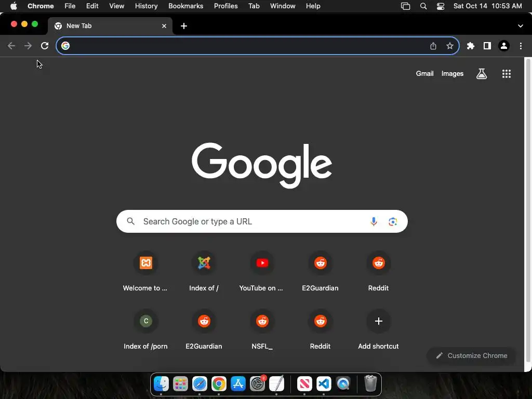Open a new tab with plus button

(184, 26)
